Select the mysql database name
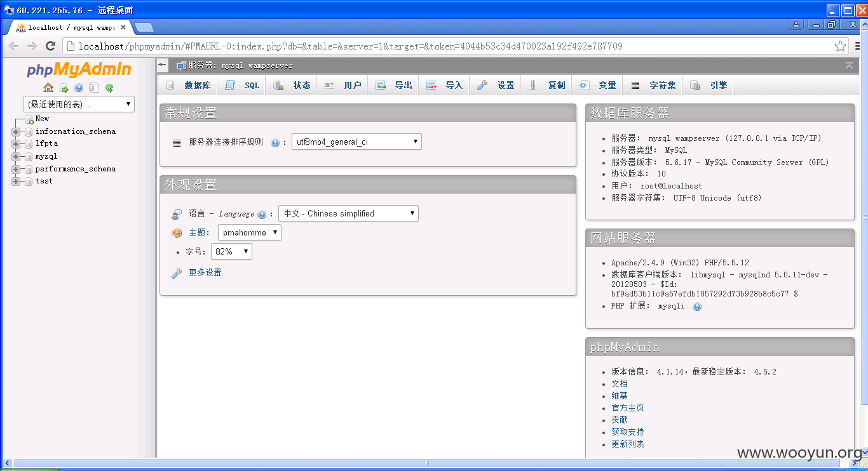The width and height of the screenshot is (868, 471). tap(46, 157)
